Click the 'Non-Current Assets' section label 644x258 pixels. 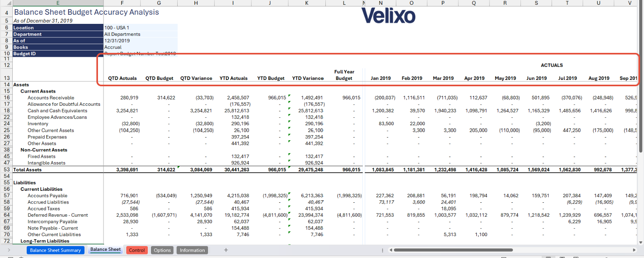(44, 150)
